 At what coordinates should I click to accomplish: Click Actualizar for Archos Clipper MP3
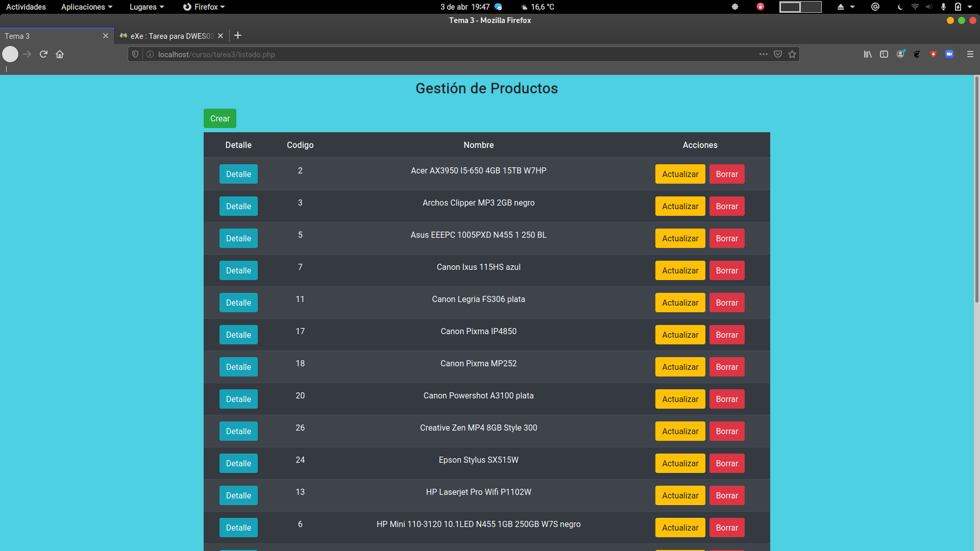(x=680, y=206)
